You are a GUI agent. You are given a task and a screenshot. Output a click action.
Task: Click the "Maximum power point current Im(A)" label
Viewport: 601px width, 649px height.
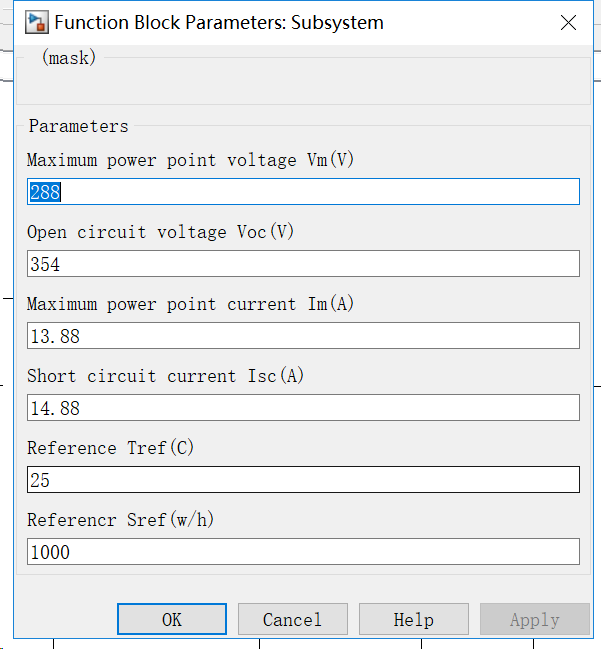pyautogui.click(x=191, y=304)
